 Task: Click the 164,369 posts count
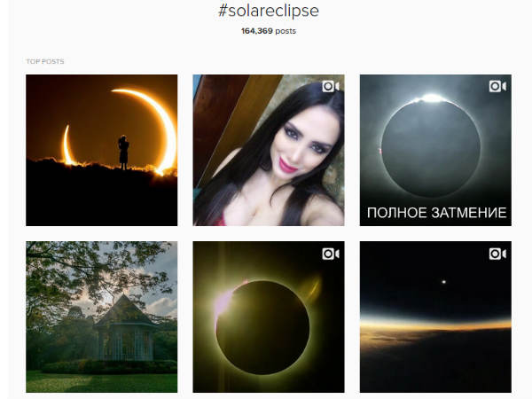click(269, 31)
